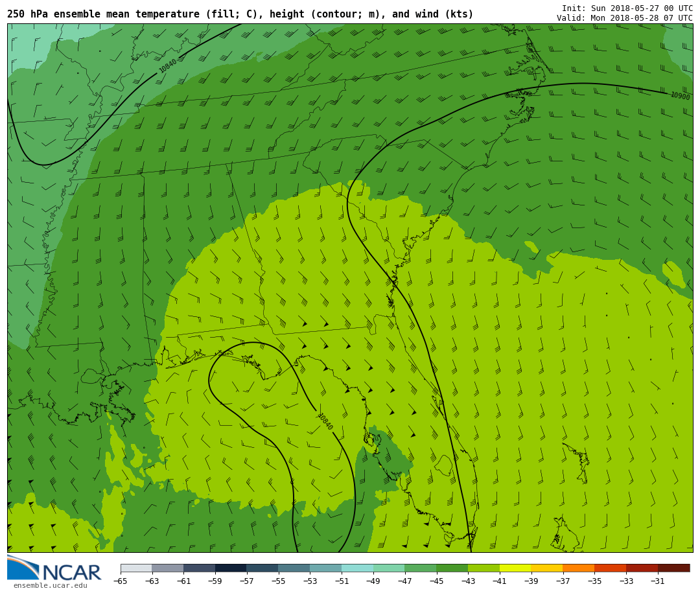
Task: Click the -43 colorbar tick label
Action: [x=469, y=581]
